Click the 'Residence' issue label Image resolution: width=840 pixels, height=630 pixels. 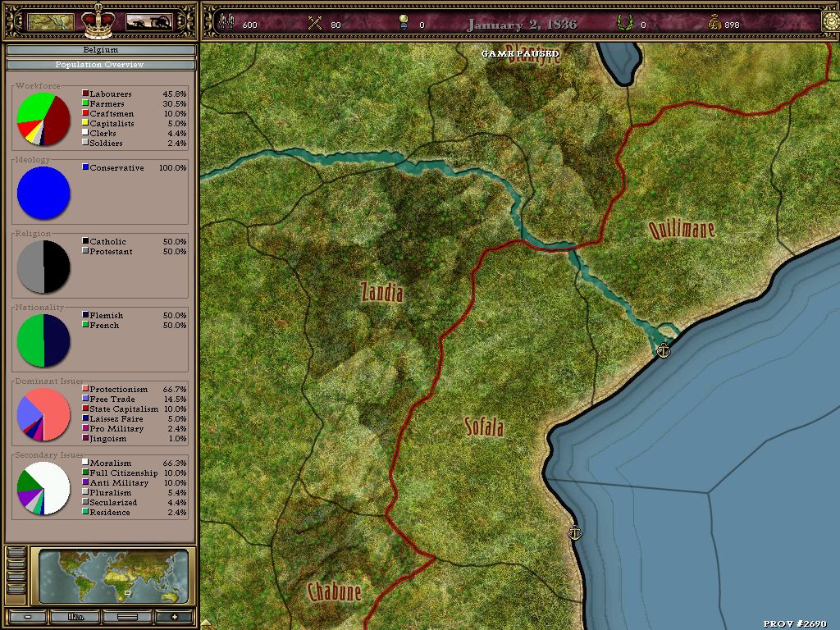(110, 512)
